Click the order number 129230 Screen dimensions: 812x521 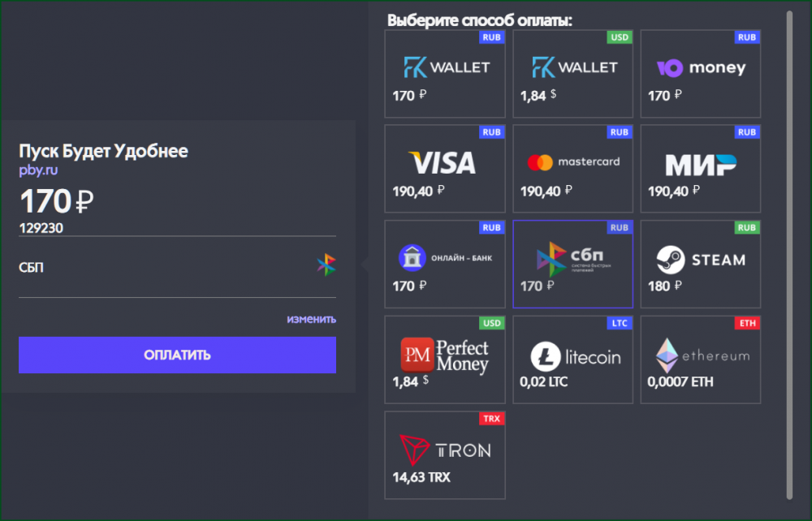coord(41,228)
